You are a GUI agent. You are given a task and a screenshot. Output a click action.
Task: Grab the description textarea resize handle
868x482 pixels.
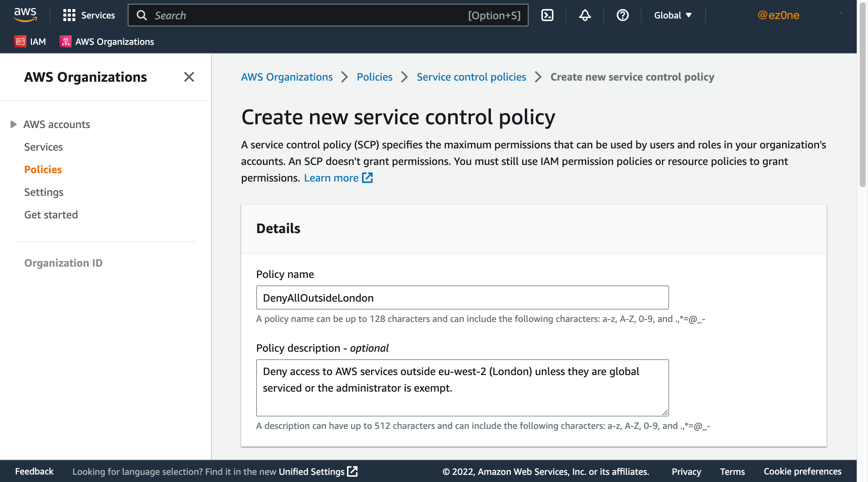(x=665, y=412)
